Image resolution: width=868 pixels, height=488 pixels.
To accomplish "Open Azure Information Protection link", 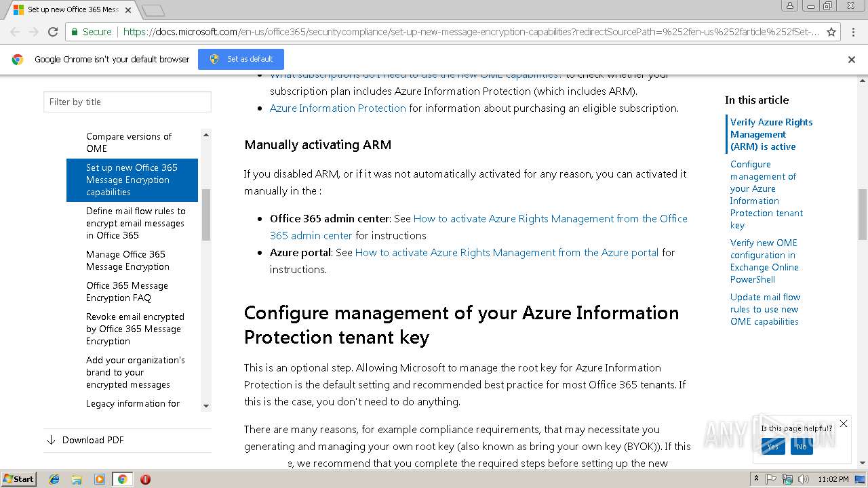I will click(x=338, y=108).
